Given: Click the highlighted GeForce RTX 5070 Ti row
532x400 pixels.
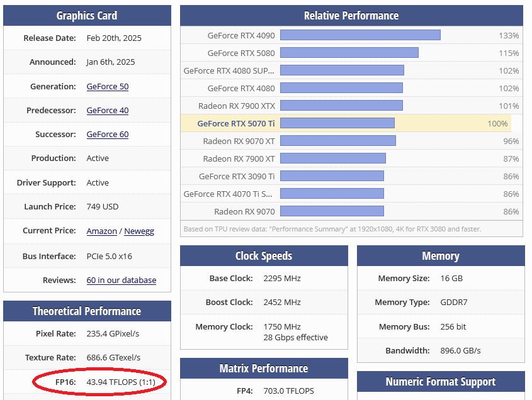Looking at the screenshot, I should click(346, 123).
